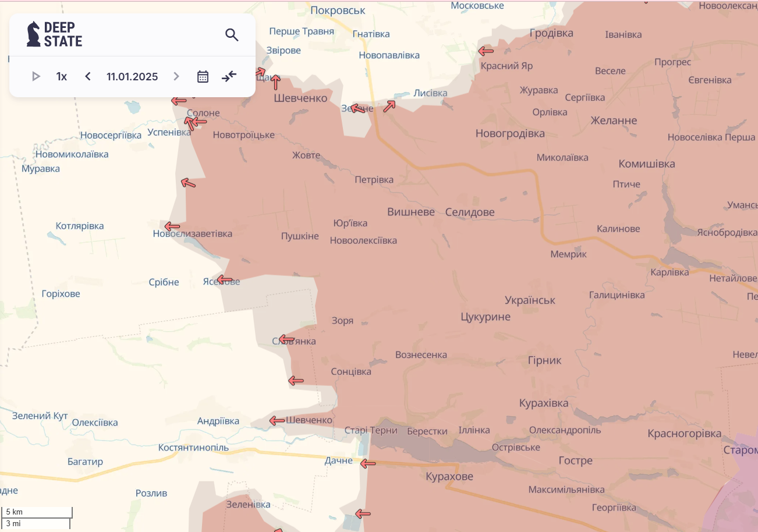Click attack arrow near Дачне
Screen dimensions: 758x532
click(x=368, y=464)
